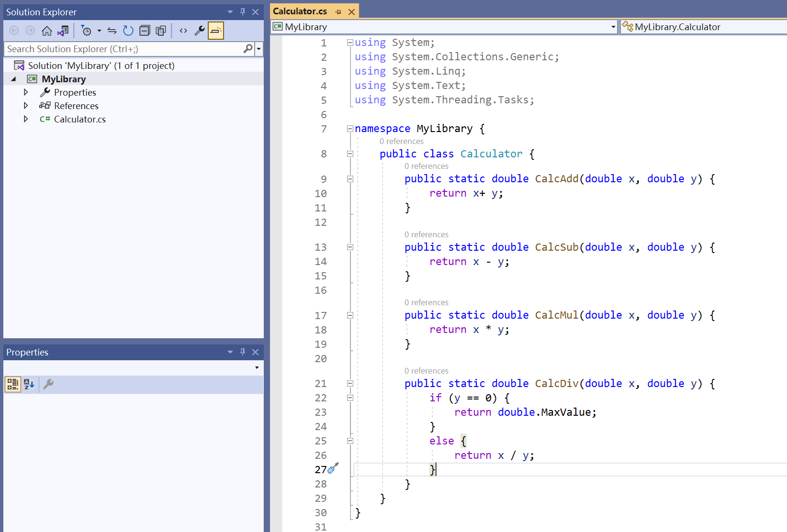Collapse the else block outline
The width and height of the screenshot is (787, 532).
pyautogui.click(x=350, y=441)
